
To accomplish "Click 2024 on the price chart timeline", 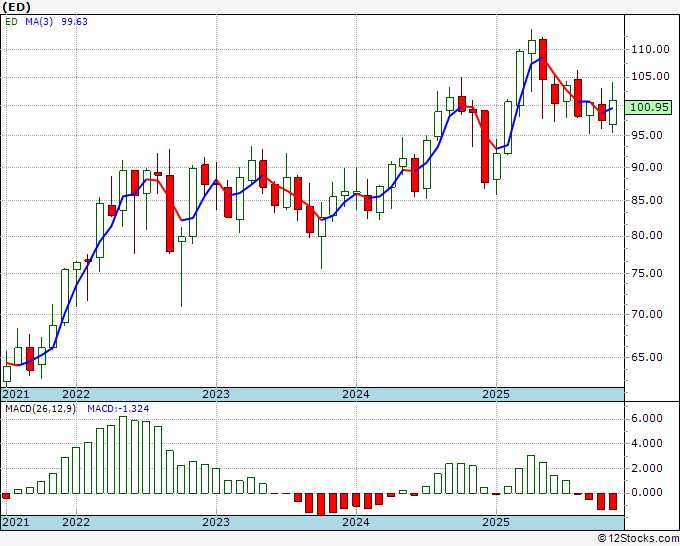I will [356, 394].
